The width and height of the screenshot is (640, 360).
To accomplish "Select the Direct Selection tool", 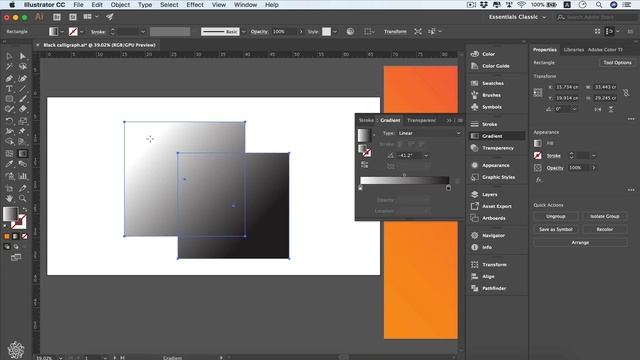I will (x=22, y=56).
